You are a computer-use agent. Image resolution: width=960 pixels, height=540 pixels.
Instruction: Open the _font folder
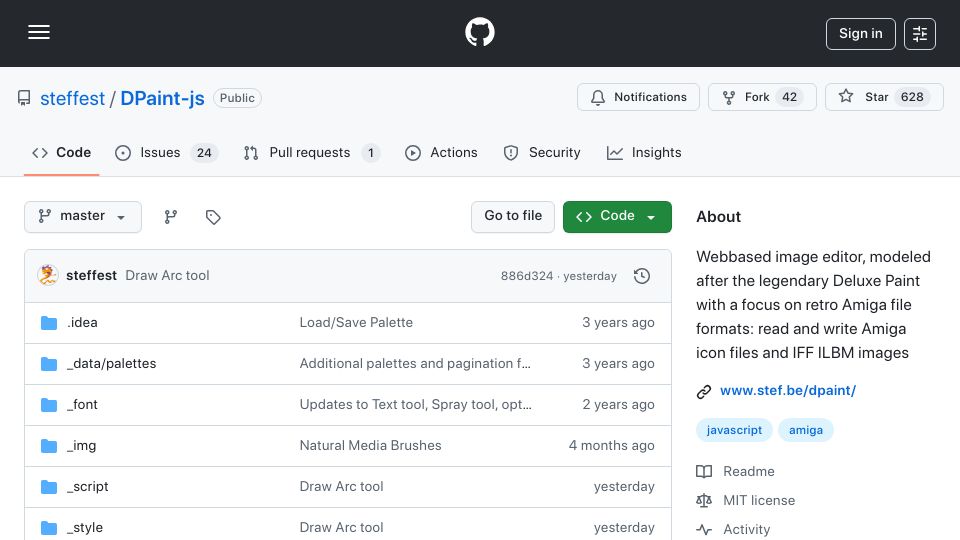tap(82, 405)
